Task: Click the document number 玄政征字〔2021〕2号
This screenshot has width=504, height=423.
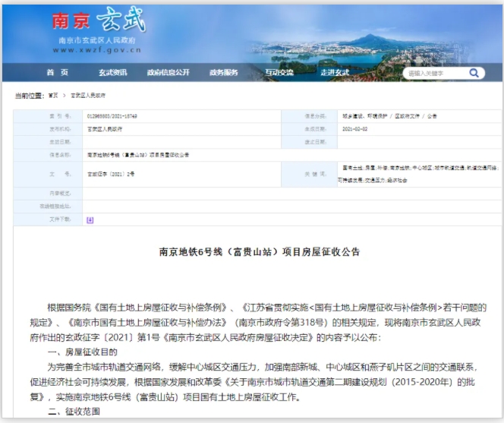Action: 111,174
